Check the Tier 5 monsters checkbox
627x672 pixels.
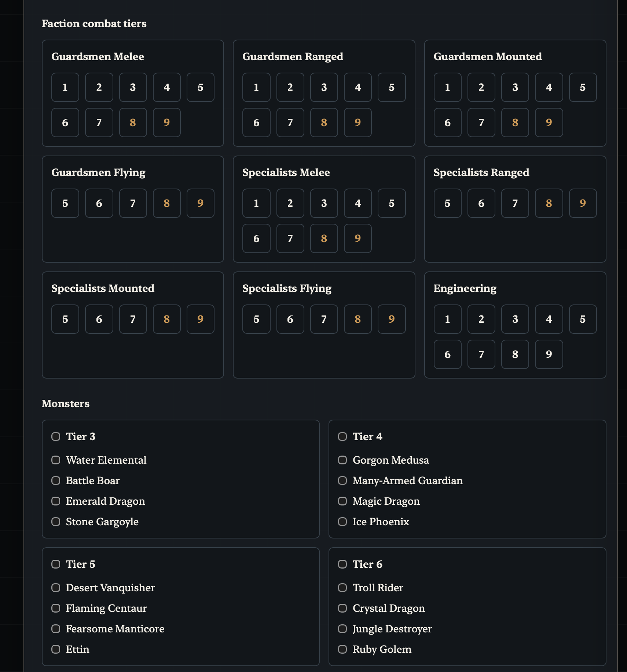click(56, 564)
